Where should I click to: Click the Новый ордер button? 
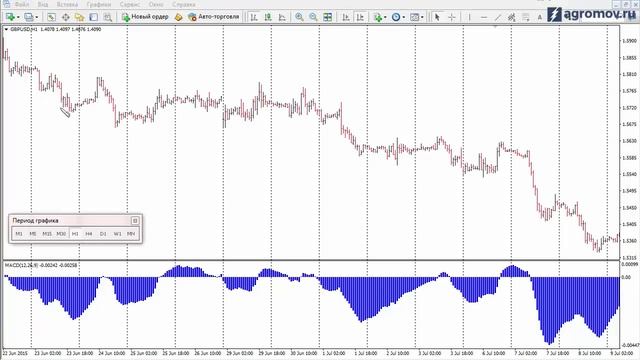click(x=145, y=17)
